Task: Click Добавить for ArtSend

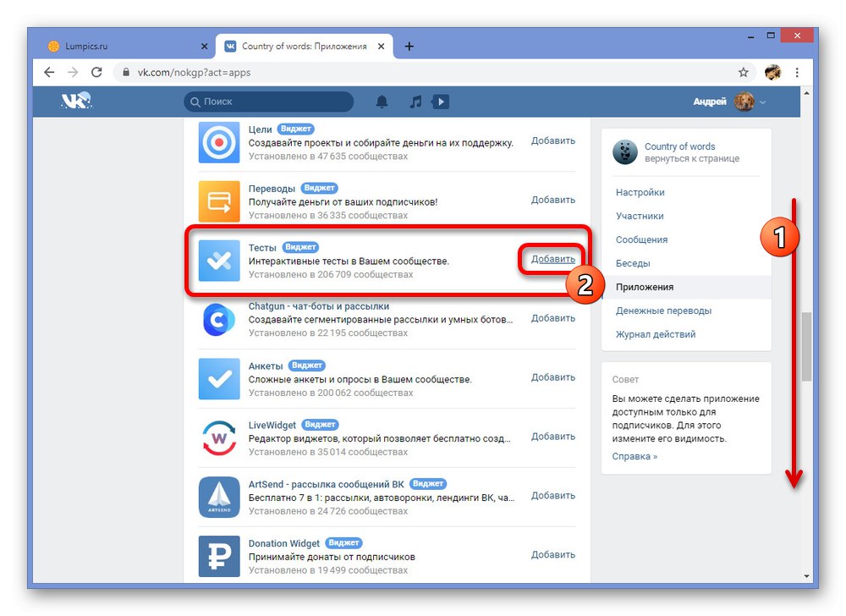Action: [553, 496]
